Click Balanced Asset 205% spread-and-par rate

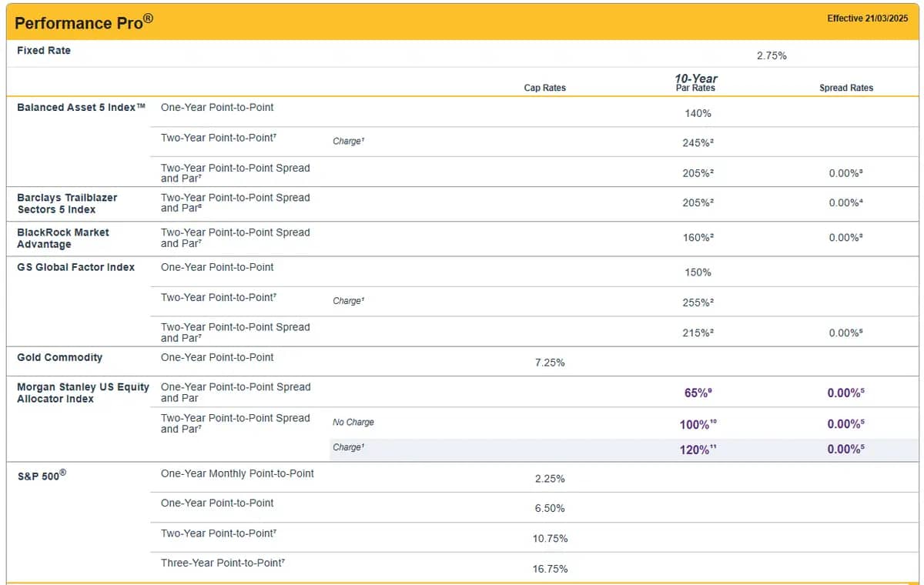point(698,174)
